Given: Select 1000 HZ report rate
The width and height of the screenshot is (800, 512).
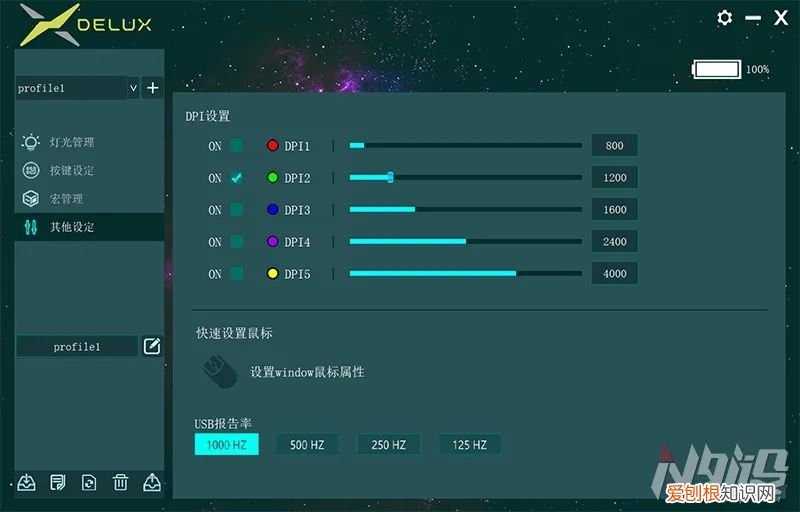Looking at the screenshot, I should [227, 444].
